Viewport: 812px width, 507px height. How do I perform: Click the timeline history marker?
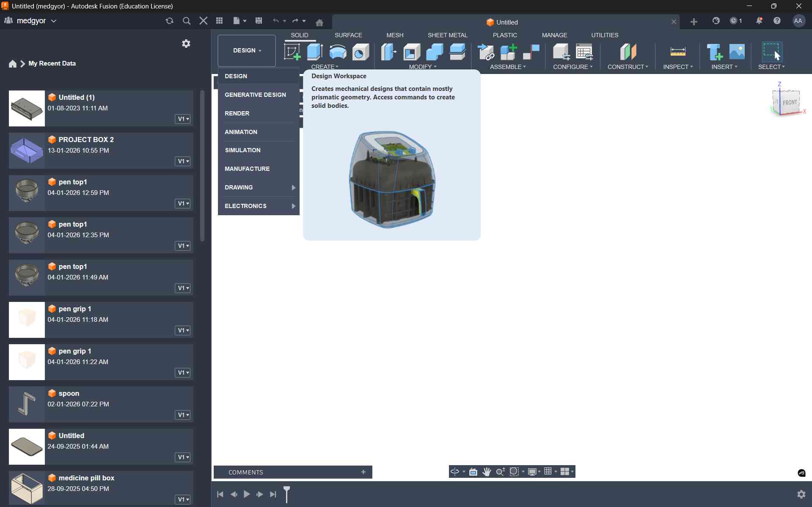tap(287, 494)
